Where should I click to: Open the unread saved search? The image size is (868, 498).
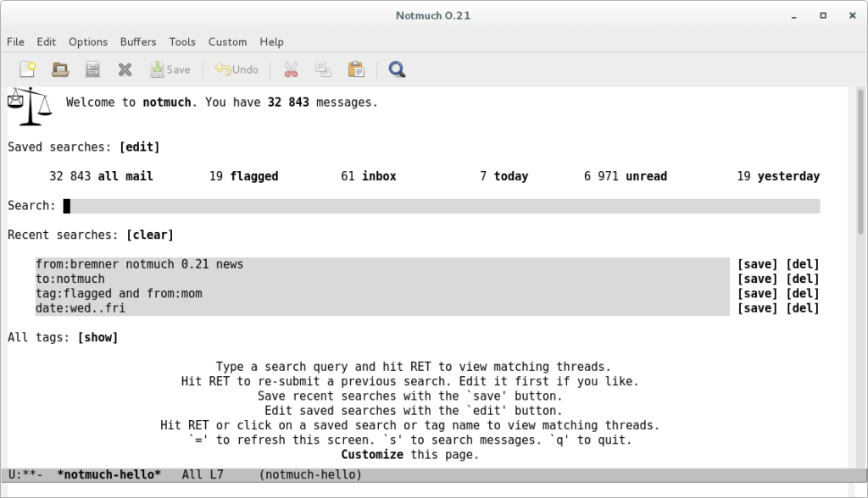click(646, 177)
